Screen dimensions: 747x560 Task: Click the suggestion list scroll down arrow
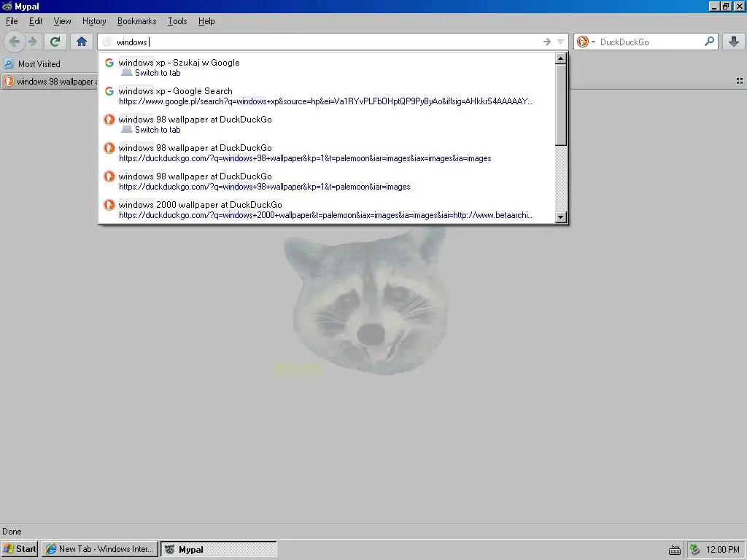coord(561,217)
